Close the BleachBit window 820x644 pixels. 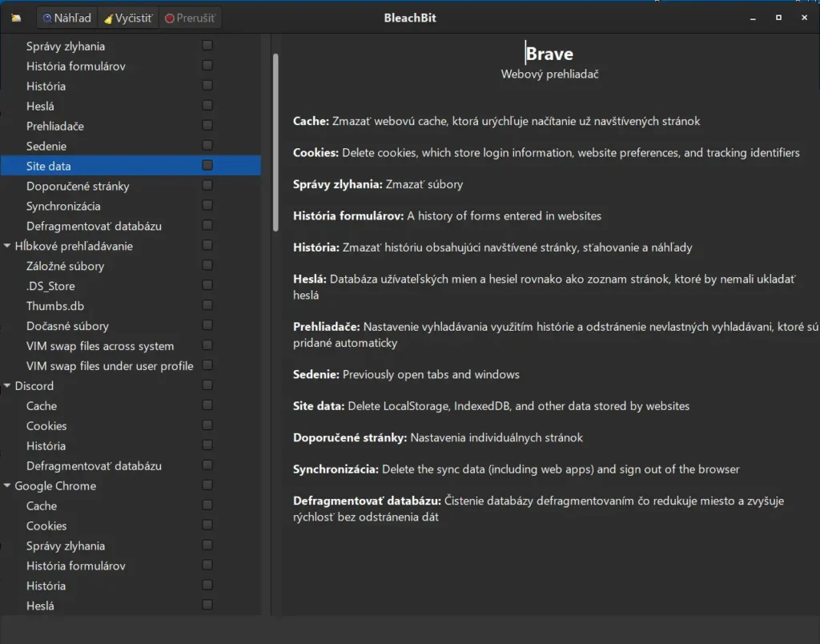804,18
